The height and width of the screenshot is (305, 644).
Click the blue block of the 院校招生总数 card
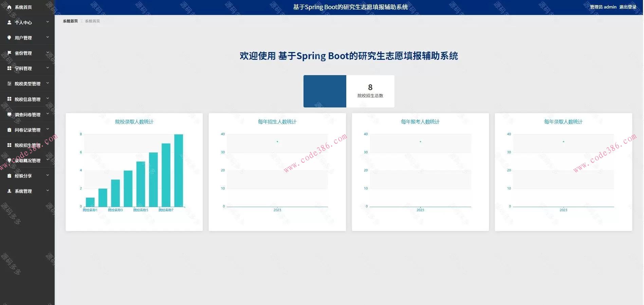pos(325,91)
